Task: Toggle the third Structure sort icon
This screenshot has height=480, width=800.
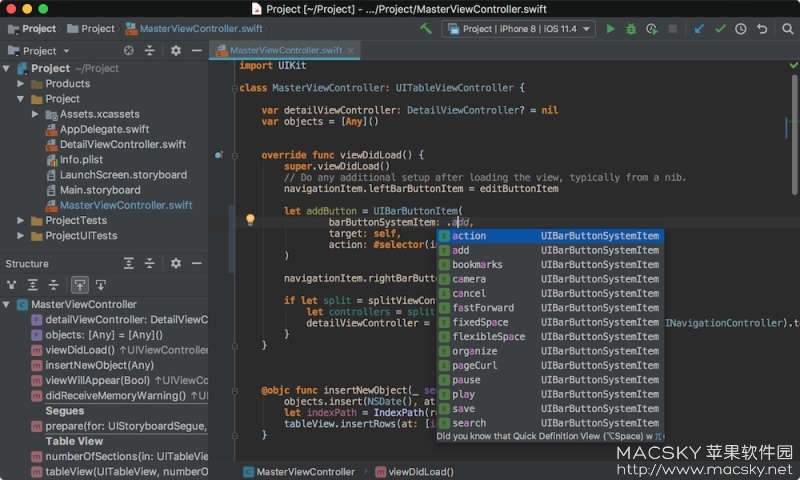Action: 54,285
